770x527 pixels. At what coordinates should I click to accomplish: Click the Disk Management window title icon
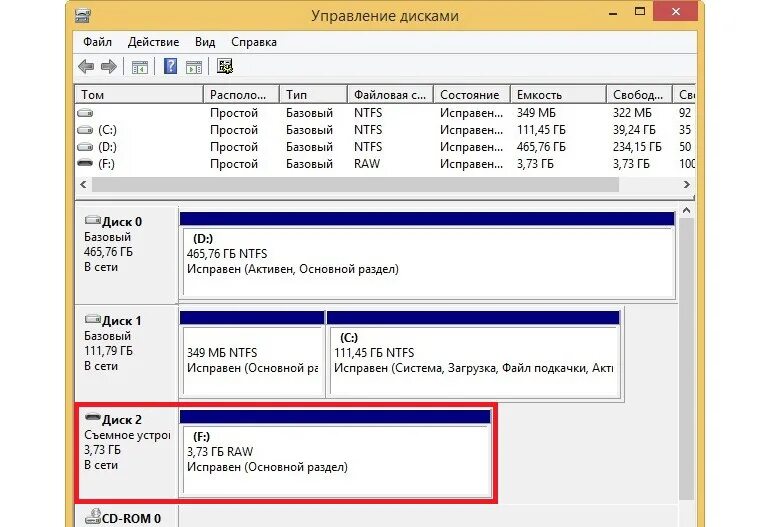[83, 15]
